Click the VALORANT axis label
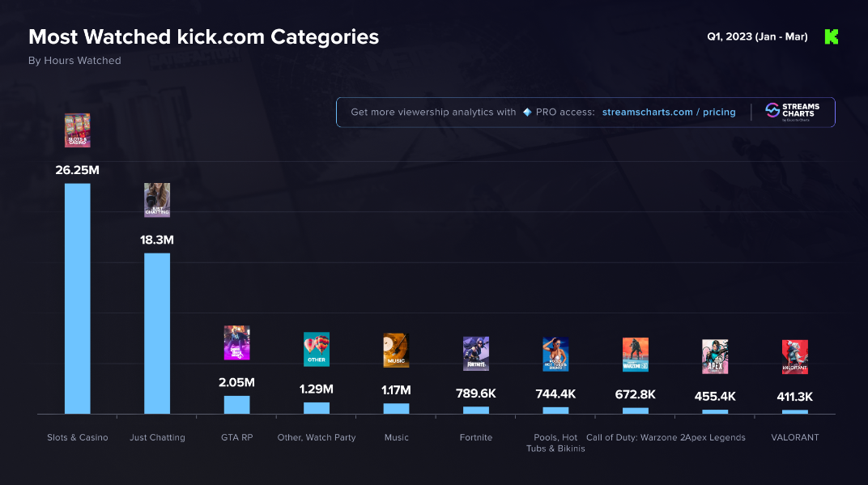The width and height of the screenshot is (868, 485). (794, 437)
